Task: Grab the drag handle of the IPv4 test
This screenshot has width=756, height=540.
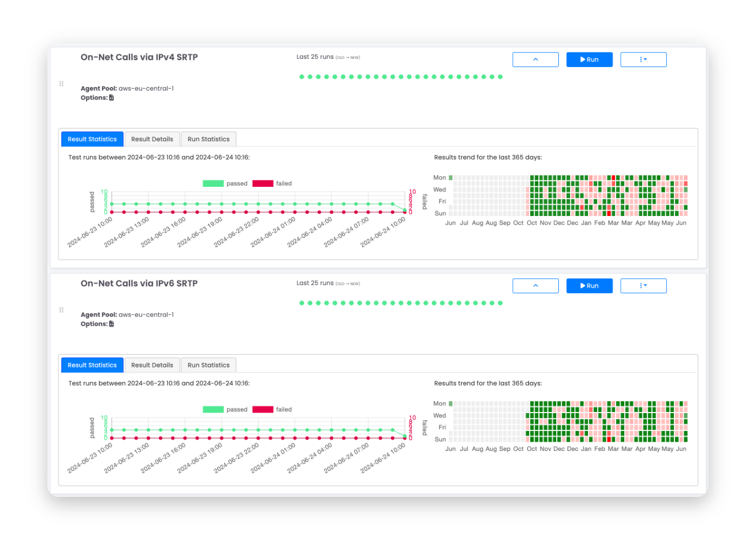Action: pos(62,84)
